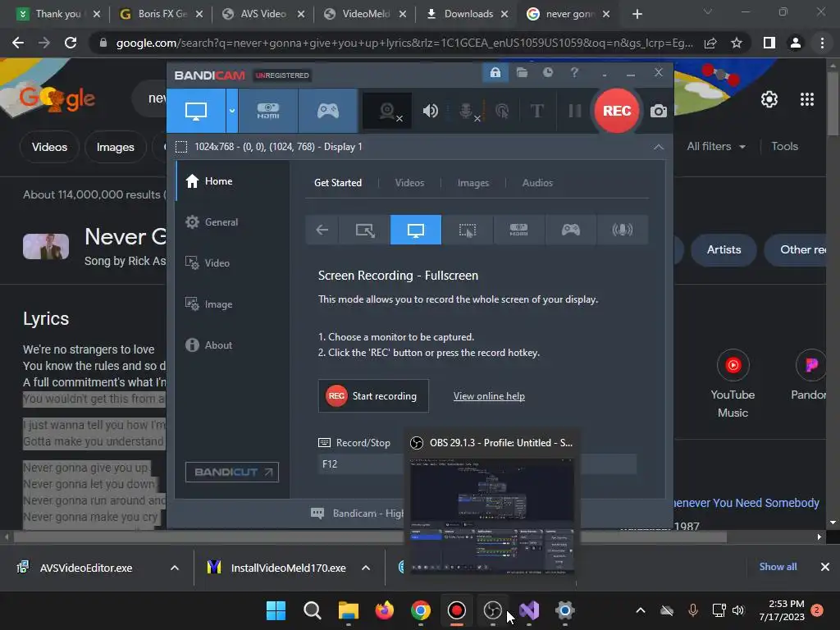Select Bandicam screen recording mode button
Screen dimensions: 840x630
coord(196,111)
